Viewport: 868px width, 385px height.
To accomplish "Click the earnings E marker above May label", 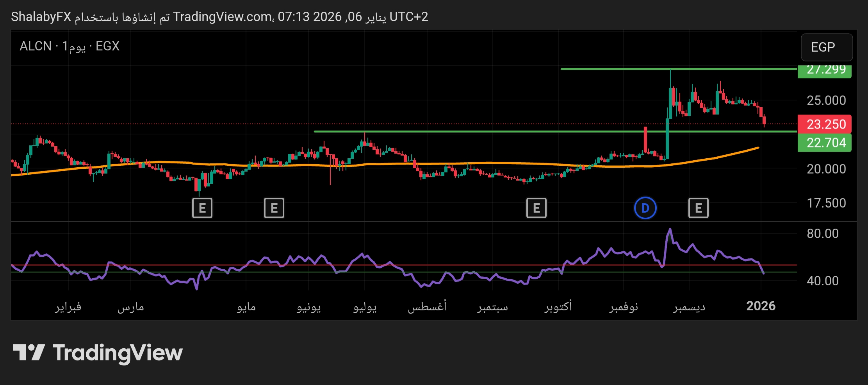I will [274, 208].
